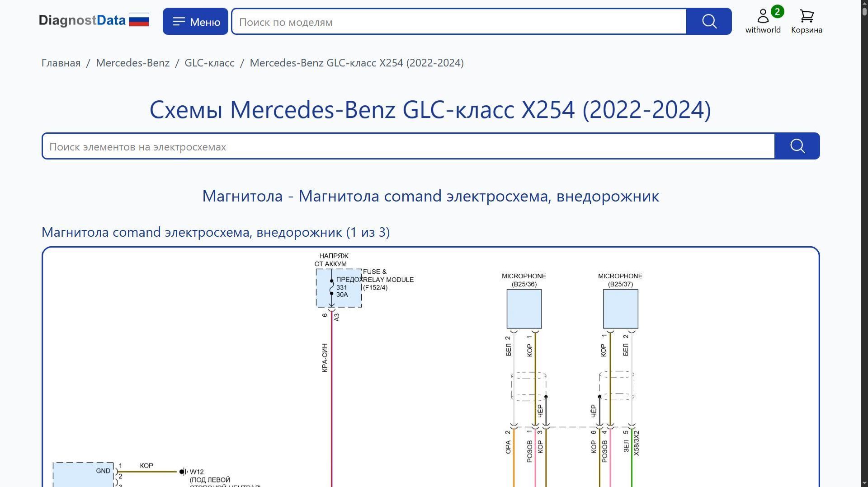Click the model search field

(x=459, y=21)
